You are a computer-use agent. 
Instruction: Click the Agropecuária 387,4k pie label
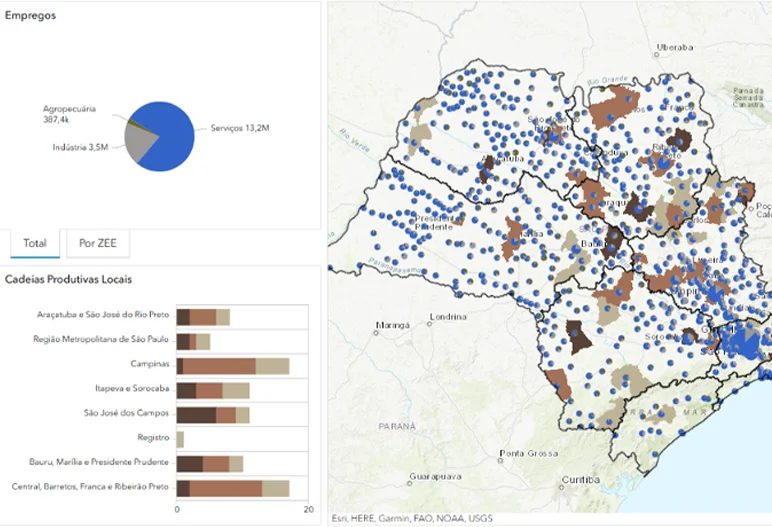click(x=69, y=114)
